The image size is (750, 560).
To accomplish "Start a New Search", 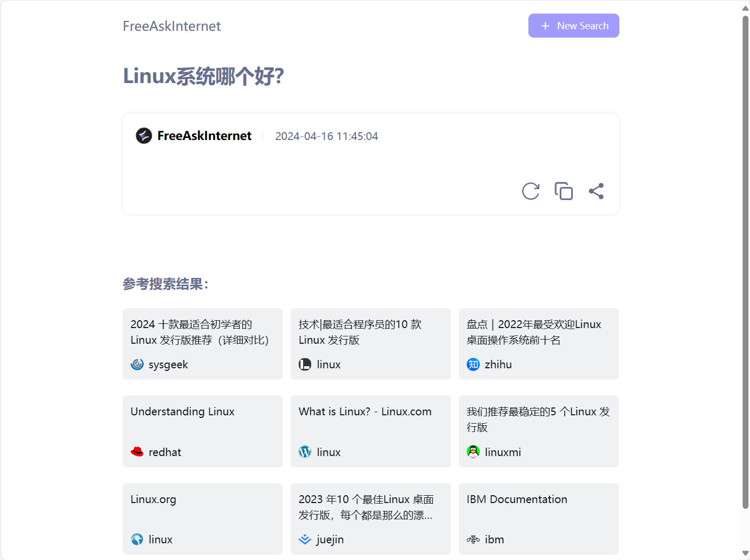I will pos(573,26).
